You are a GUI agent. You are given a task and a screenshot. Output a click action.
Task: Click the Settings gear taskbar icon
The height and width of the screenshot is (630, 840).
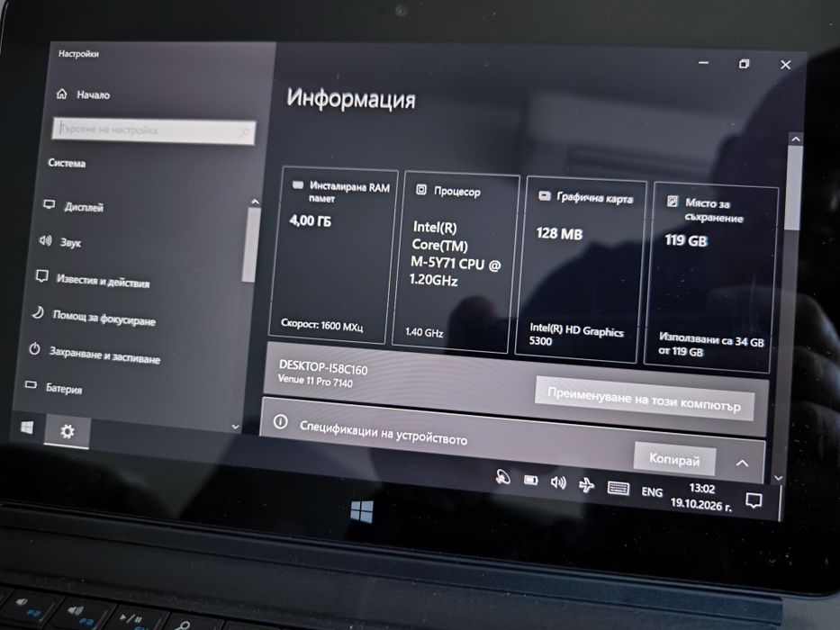click(67, 431)
